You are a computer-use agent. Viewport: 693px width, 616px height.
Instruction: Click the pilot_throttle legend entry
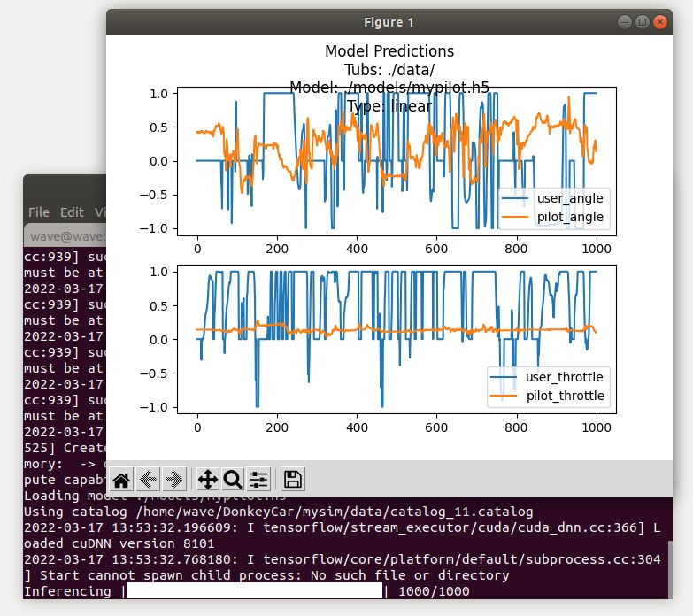click(x=548, y=396)
